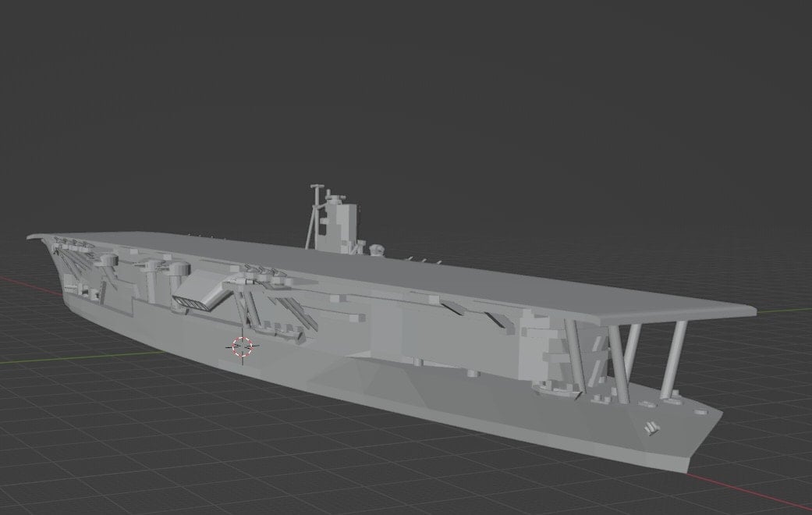Screen dimensions: 812x515
Task: Select the rightmost deck support pillar
Action: [674, 360]
